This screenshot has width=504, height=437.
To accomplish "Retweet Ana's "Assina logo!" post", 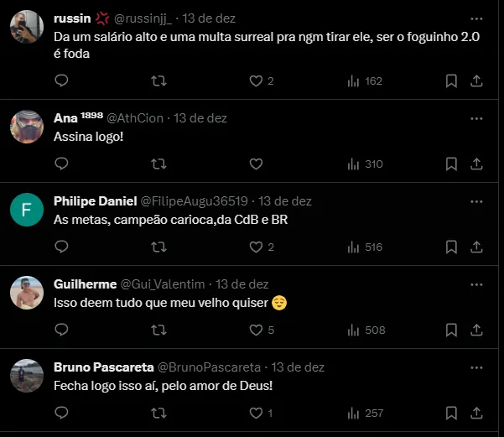I will (157, 164).
